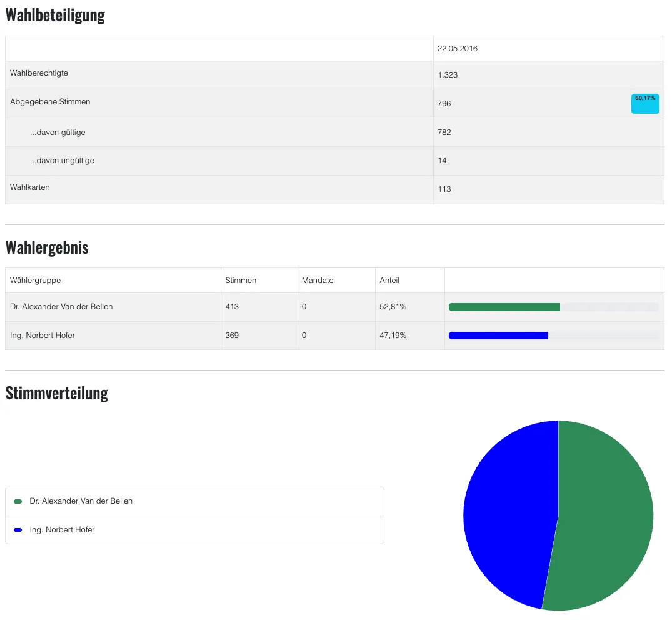Click the ...davon gültige row label
The image size is (672, 620).
click(x=58, y=132)
